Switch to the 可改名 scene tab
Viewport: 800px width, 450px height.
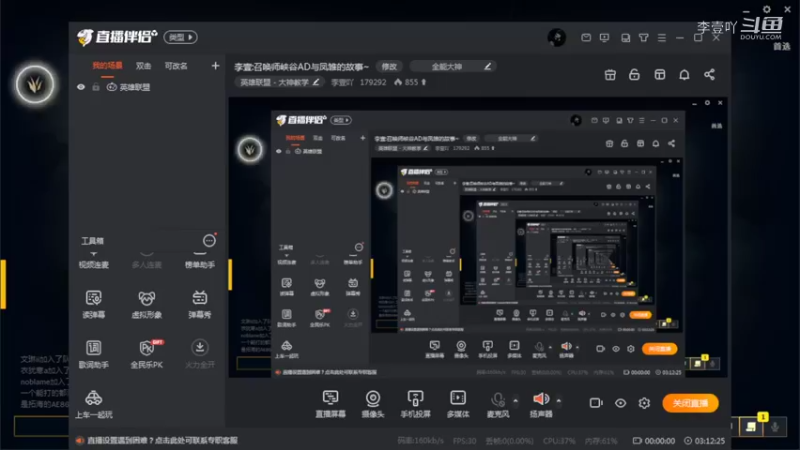(176, 66)
